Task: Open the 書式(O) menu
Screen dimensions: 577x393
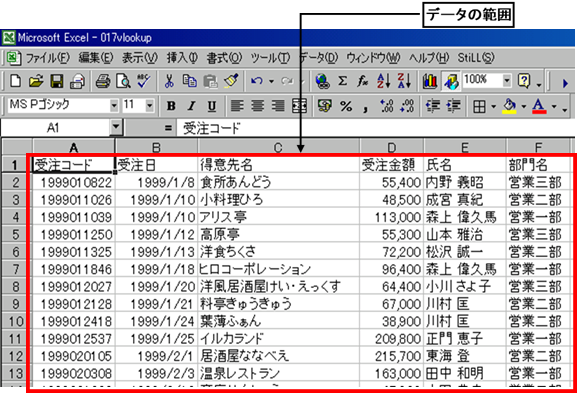Action: pyautogui.click(x=224, y=58)
